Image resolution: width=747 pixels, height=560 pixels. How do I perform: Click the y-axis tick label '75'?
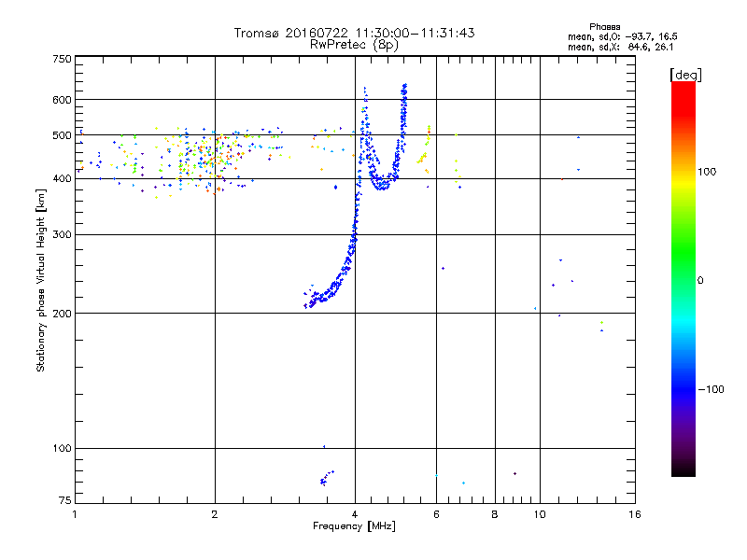click(65, 500)
